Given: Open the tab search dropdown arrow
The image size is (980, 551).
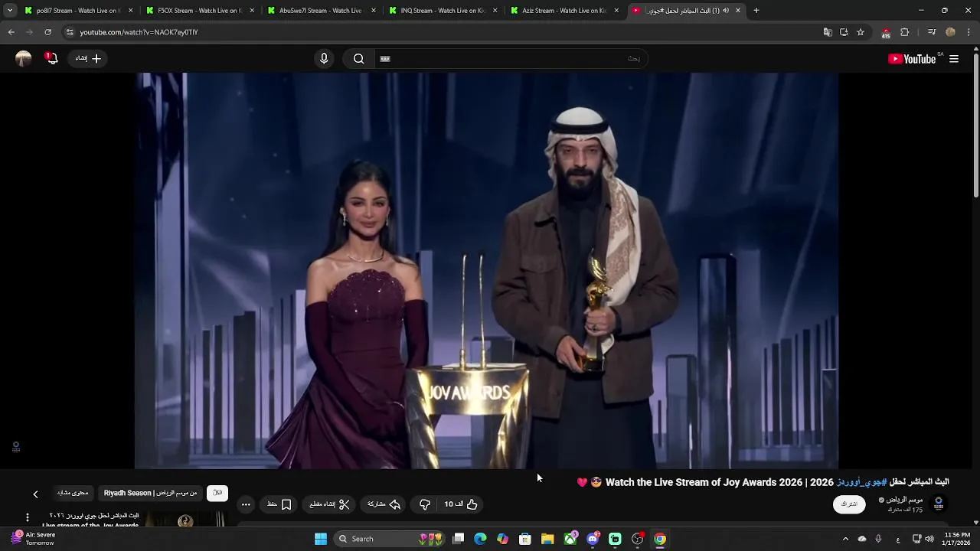Looking at the screenshot, I should [x=9, y=11].
